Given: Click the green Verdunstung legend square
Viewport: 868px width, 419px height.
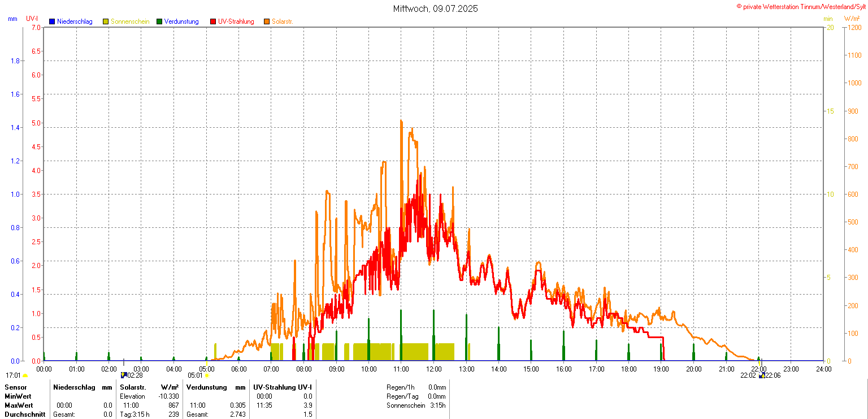Looking at the screenshot, I should point(159,21).
